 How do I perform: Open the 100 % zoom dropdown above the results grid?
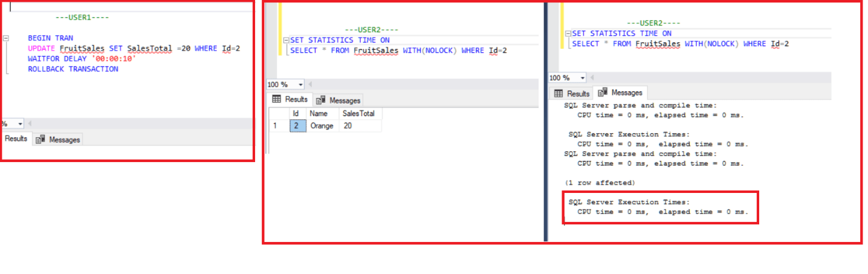pos(300,85)
